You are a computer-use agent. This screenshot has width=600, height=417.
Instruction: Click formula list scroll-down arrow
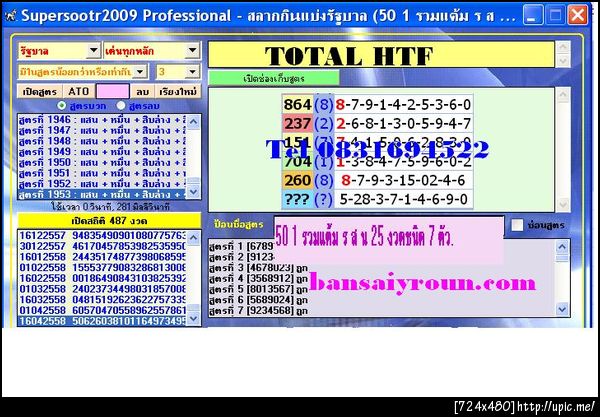coord(193,191)
